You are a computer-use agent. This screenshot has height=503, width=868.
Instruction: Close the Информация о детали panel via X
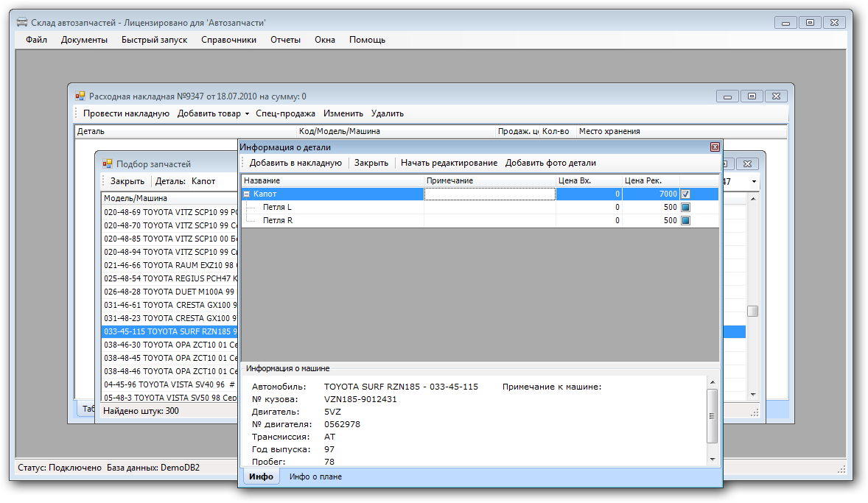(x=714, y=147)
